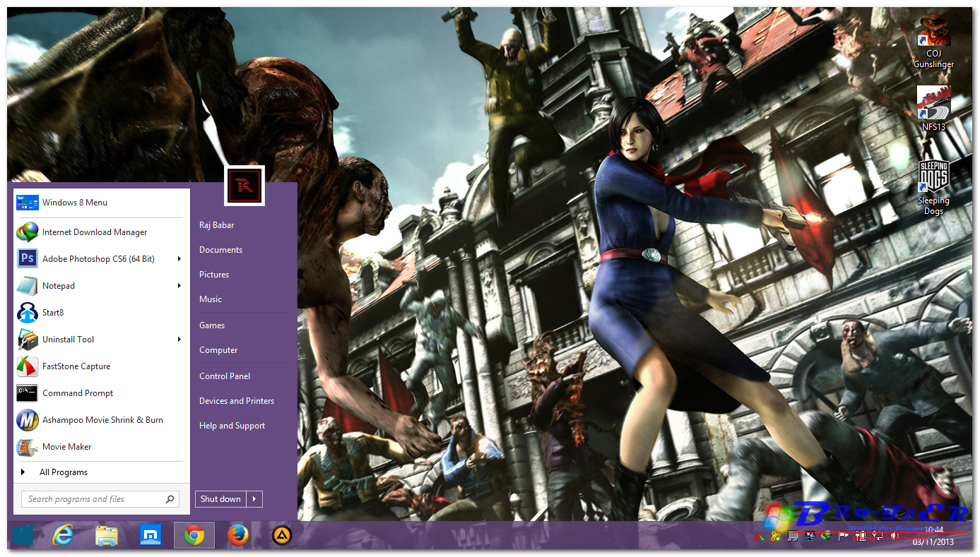Image resolution: width=980 pixels, height=557 pixels.
Task: Select the NFS13 desktop shortcut
Action: pos(933,109)
